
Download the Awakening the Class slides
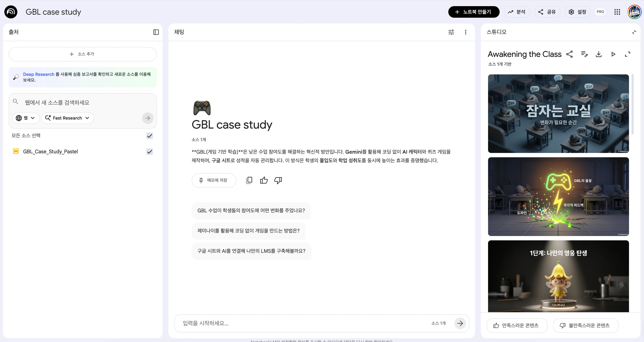598,54
